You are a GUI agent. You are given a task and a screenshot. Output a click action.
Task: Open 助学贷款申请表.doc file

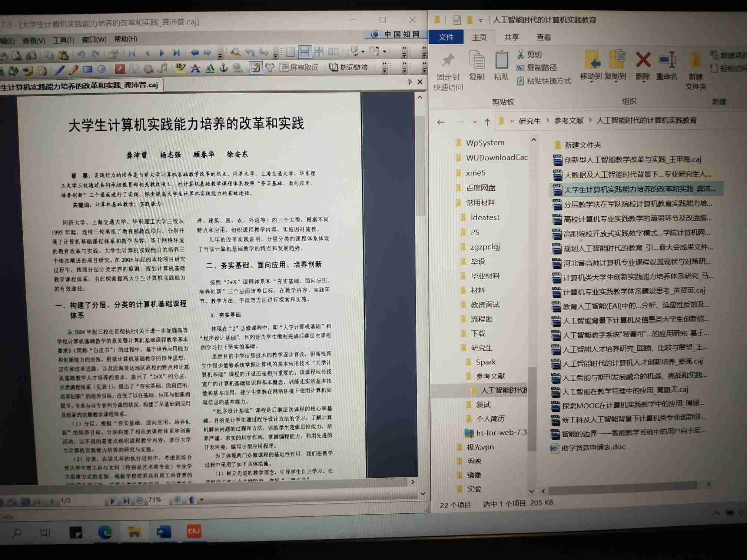tap(593, 447)
